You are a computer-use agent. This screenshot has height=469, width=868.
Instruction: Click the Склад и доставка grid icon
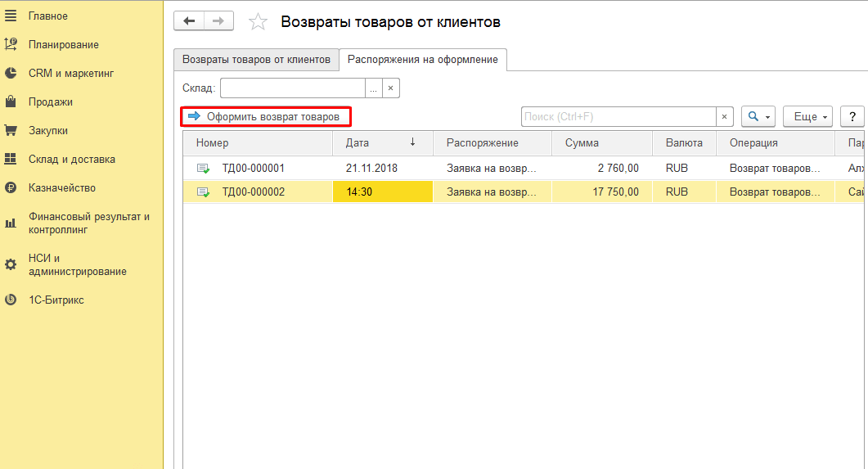pyautogui.click(x=11, y=160)
